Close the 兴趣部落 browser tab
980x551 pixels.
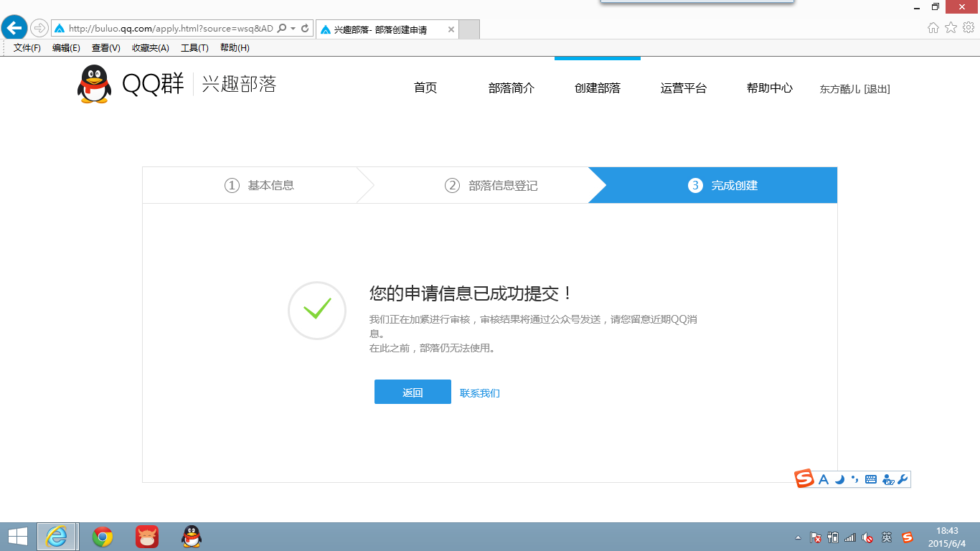451,29
